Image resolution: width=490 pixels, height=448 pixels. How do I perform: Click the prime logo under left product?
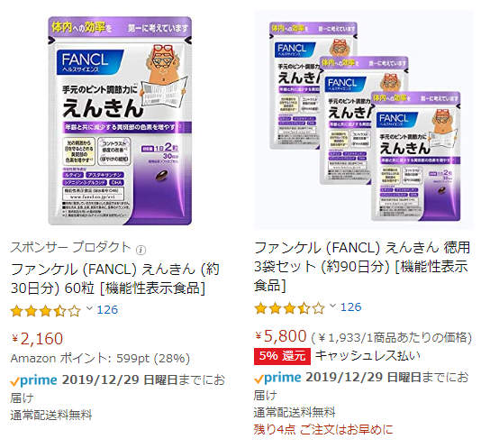pyautogui.click(x=33, y=380)
